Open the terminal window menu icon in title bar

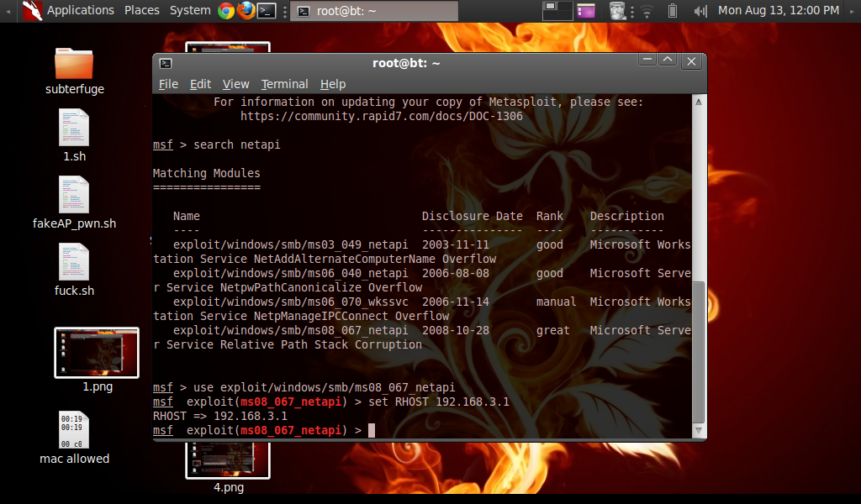(x=166, y=63)
